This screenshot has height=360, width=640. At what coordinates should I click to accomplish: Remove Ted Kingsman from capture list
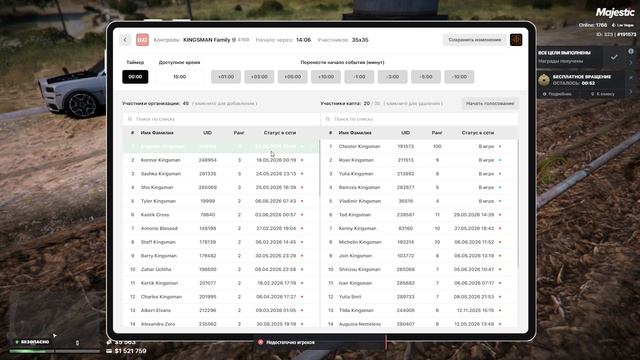tap(419, 215)
